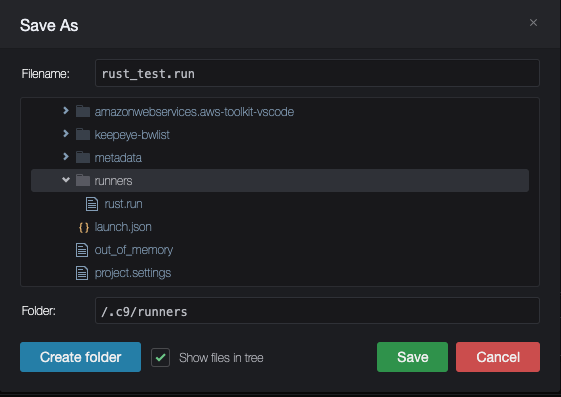Image resolution: width=561 pixels, height=397 pixels.
Task: Click the Show files in tree label
Action: point(221,358)
